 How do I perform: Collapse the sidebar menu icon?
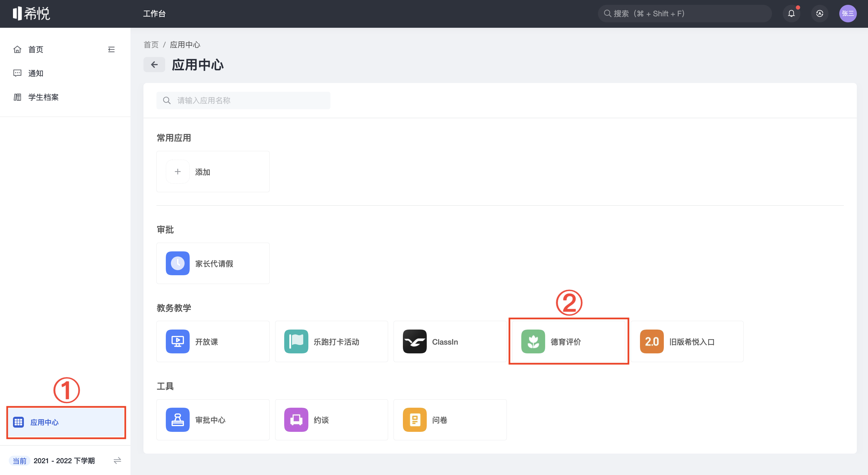point(111,49)
